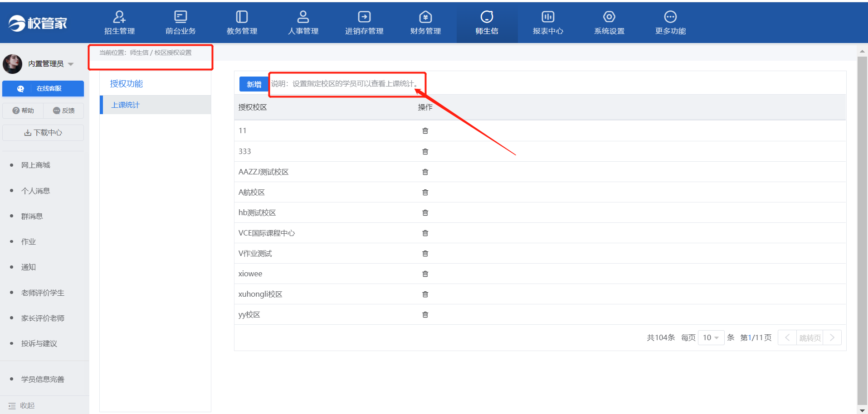The image size is (868, 414).
Task: Delete yy校区 row
Action: point(425,314)
